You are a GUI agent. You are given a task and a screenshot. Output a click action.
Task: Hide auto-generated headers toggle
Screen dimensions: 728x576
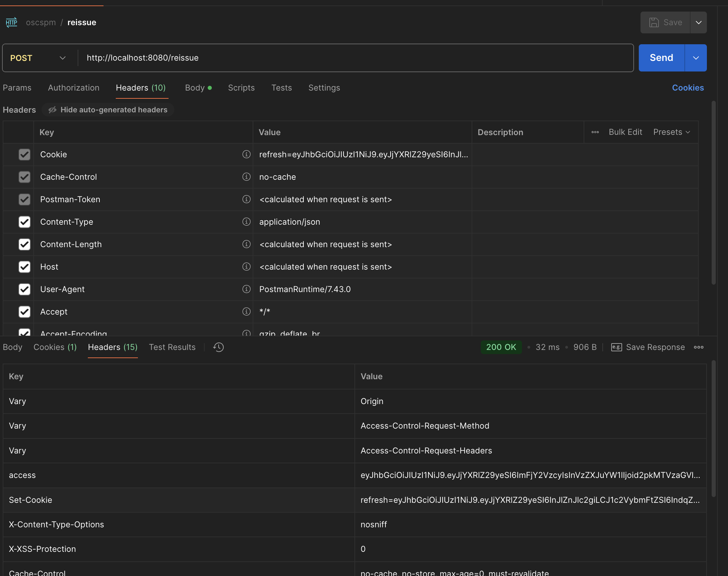click(108, 110)
